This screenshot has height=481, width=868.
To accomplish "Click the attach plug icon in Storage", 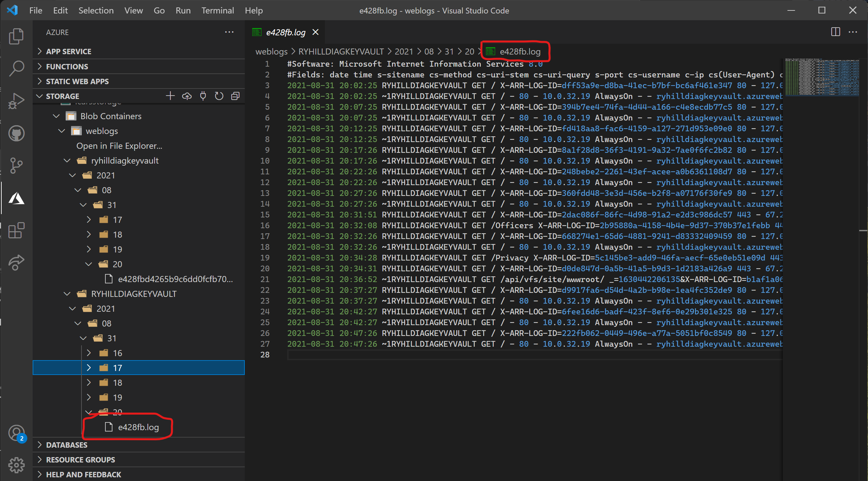I will coord(203,96).
